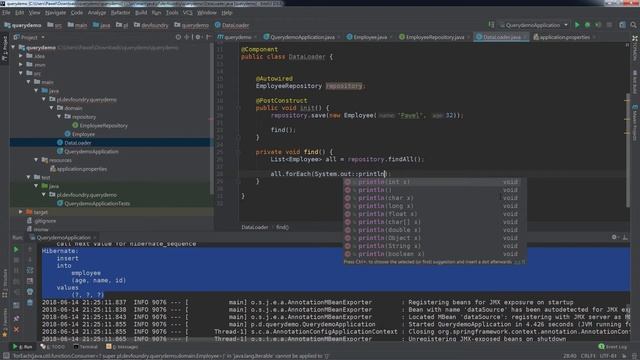Viewport: 640px width, 360px height.
Task: Open the Refactor menu
Action: [120, 13]
